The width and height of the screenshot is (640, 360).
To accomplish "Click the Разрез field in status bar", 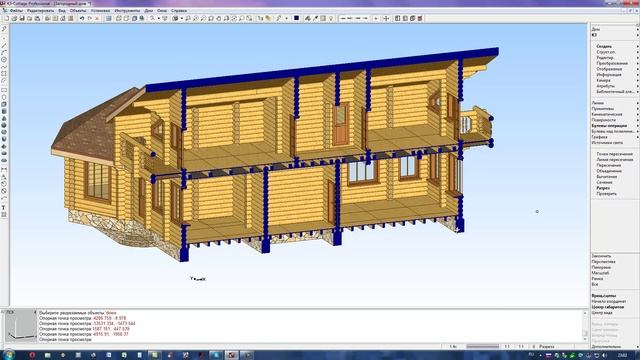I will tap(547, 347).
